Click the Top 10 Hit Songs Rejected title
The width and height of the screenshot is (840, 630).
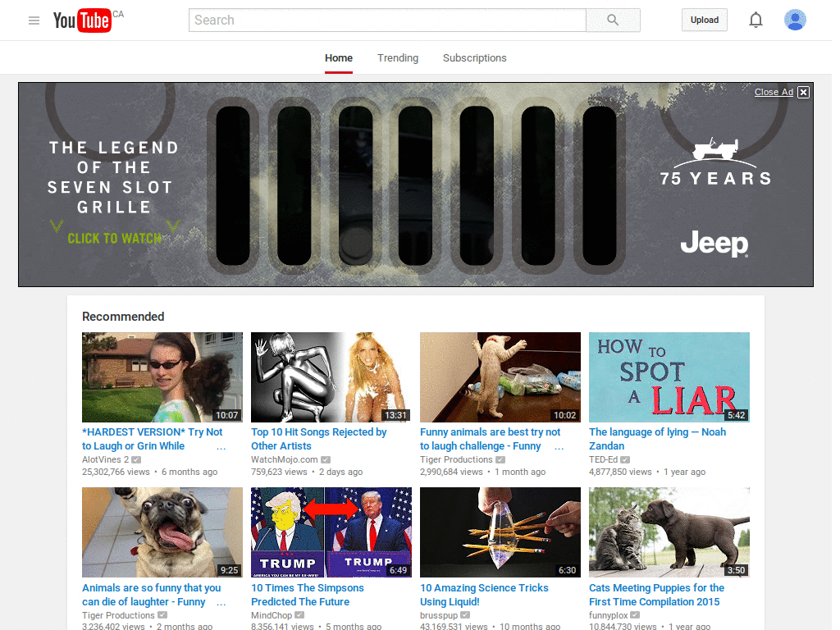[319, 439]
